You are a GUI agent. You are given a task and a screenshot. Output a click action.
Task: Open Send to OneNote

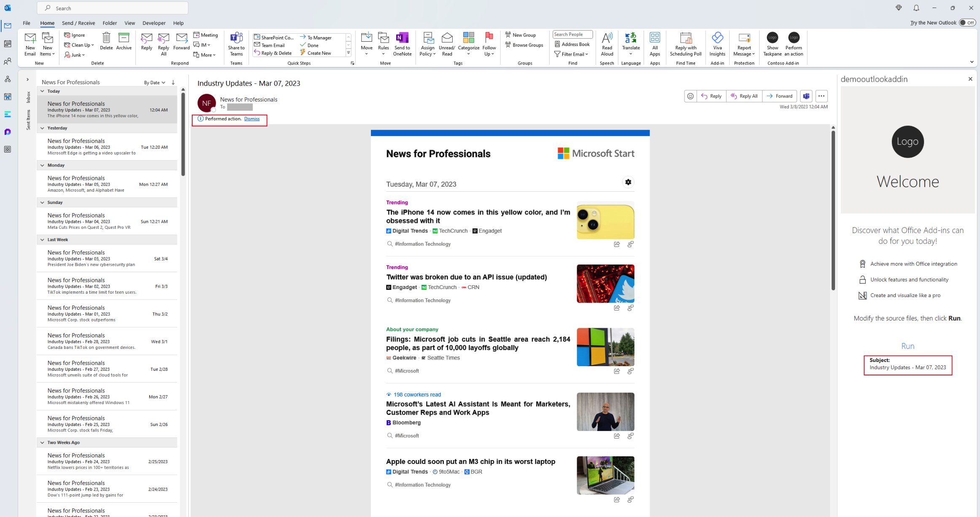402,44
